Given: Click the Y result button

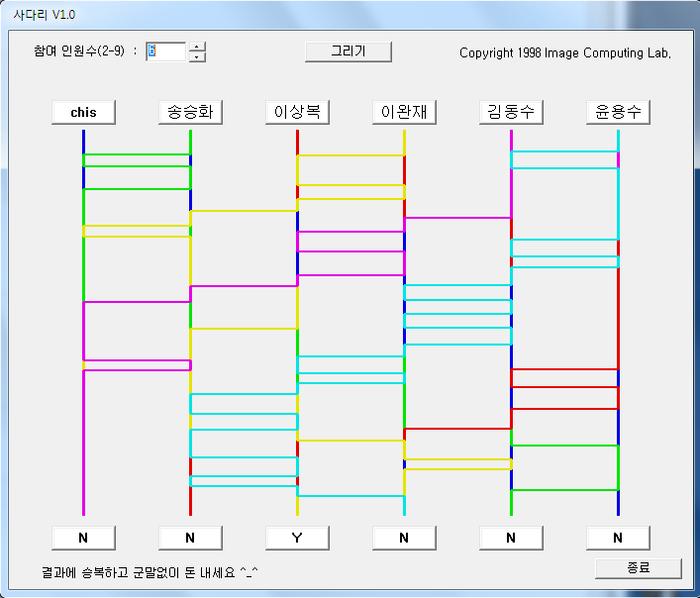Looking at the screenshot, I should click(x=297, y=538).
